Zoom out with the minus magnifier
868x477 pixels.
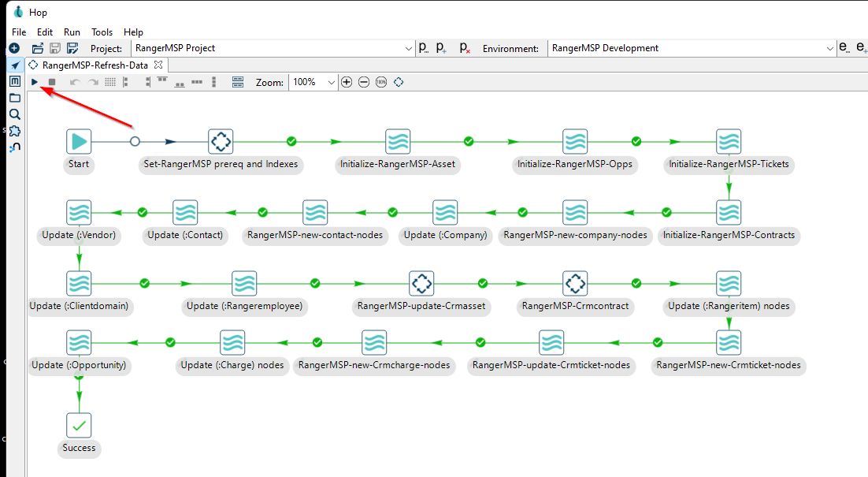[364, 82]
